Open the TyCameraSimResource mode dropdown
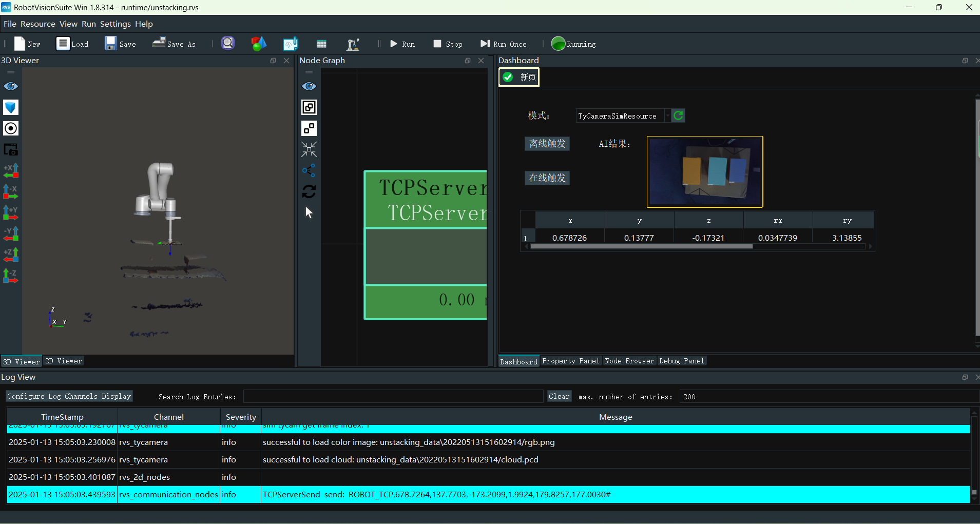The image size is (980, 524). 623,116
